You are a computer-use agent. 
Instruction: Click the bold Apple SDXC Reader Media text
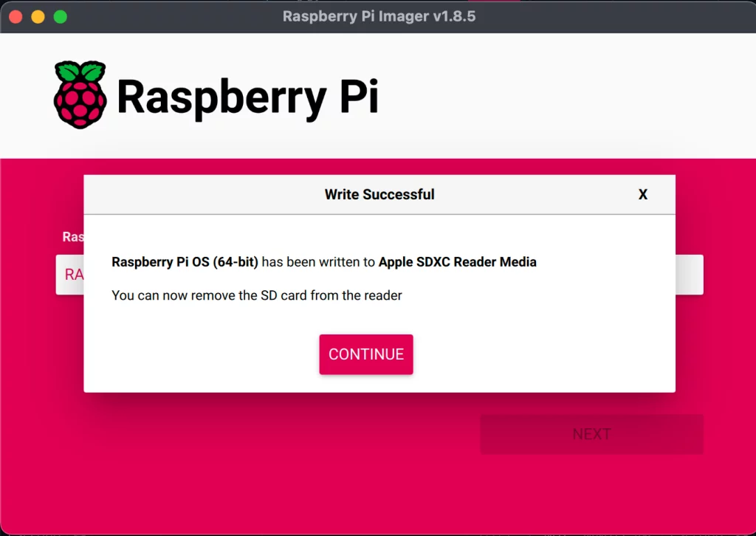coord(457,262)
